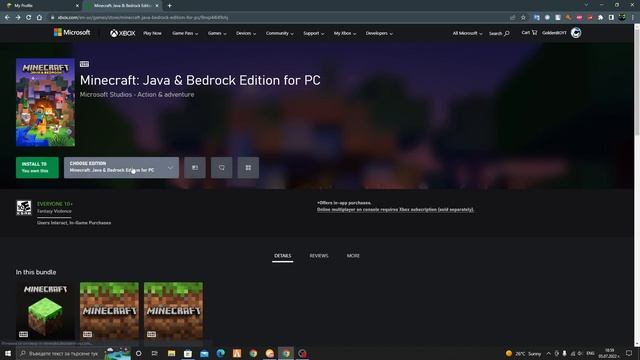
Task: Open the second Minecraft bundle thumbnail
Action: pyautogui.click(x=109, y=311)
